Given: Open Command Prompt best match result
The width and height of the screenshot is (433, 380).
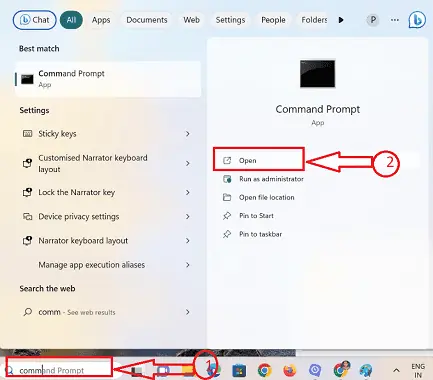Looking at the screenshot, I should (108, 79).
